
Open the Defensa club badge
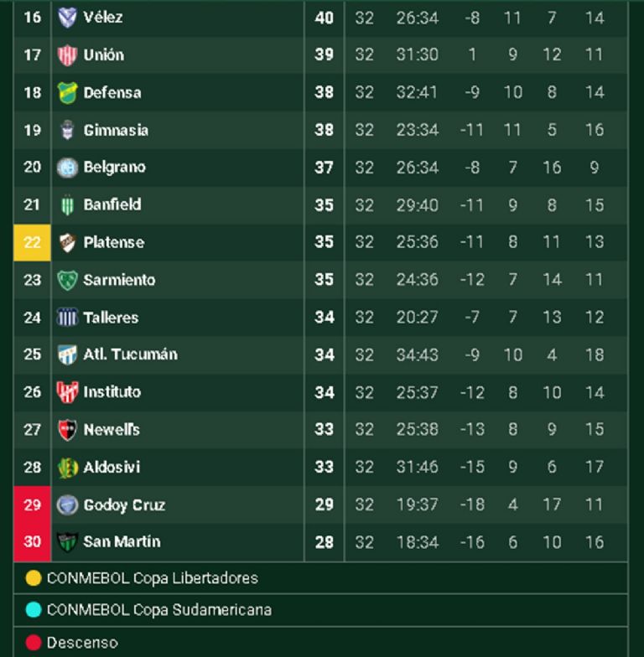click(x=67, y=93)
